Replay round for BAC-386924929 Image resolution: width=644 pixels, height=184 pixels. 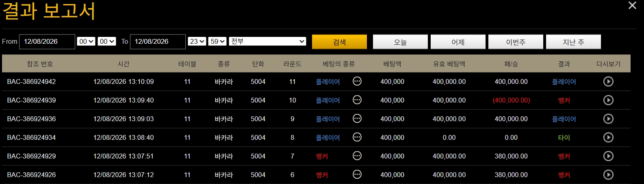pyautogui.click(x=608, y=156)
